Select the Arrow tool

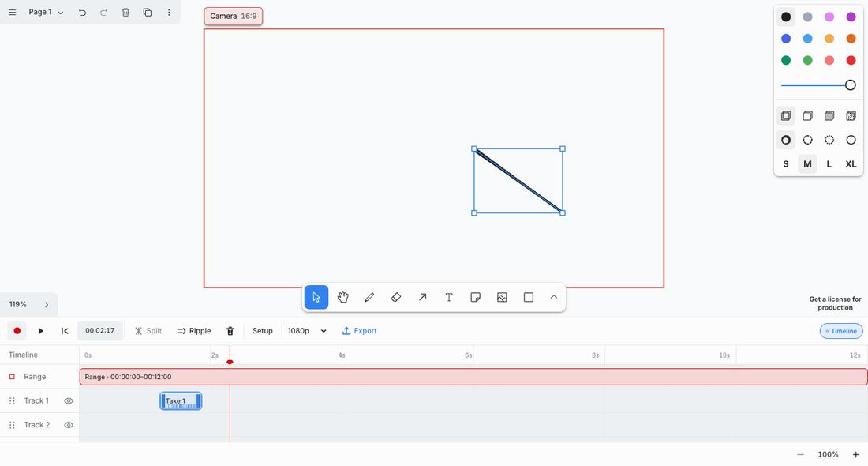pyautogui.click(x=422, y=298)
